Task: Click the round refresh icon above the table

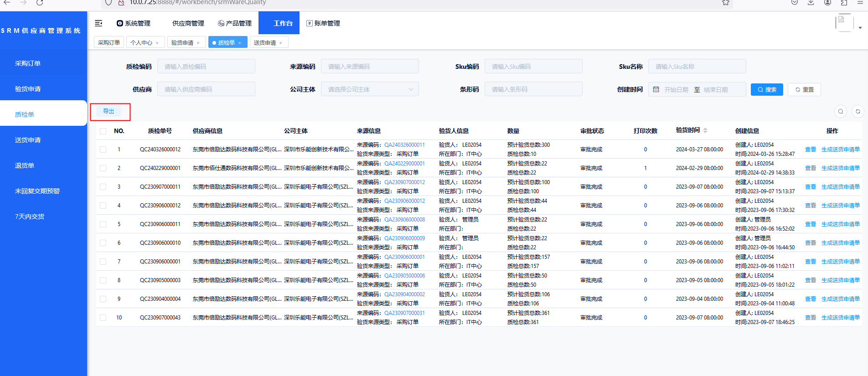Action: pos(858,111)
